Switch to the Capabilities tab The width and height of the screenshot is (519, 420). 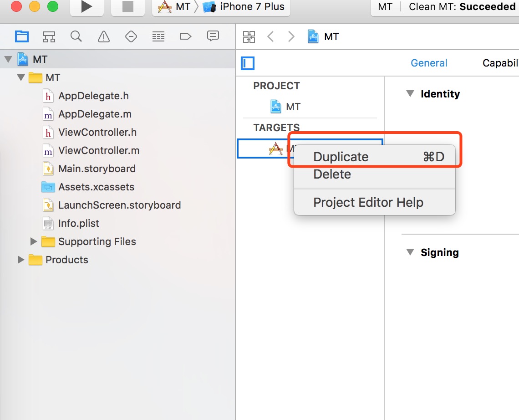(x=500, y=63)
